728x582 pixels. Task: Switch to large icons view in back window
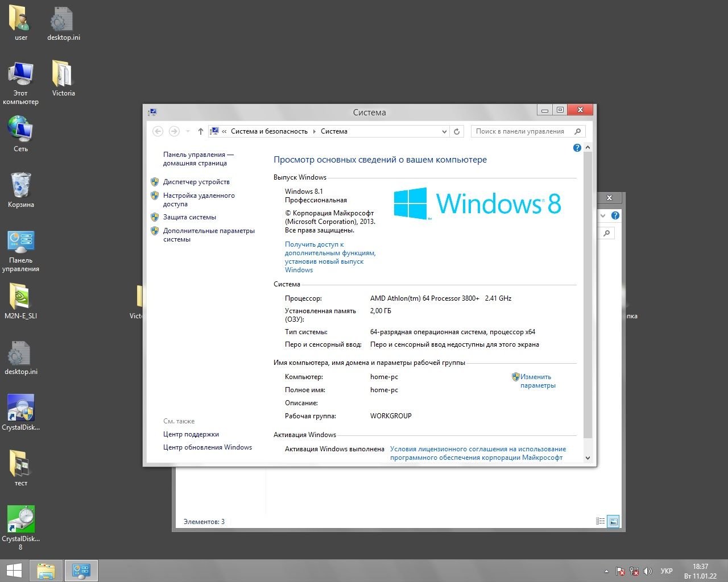613,521
